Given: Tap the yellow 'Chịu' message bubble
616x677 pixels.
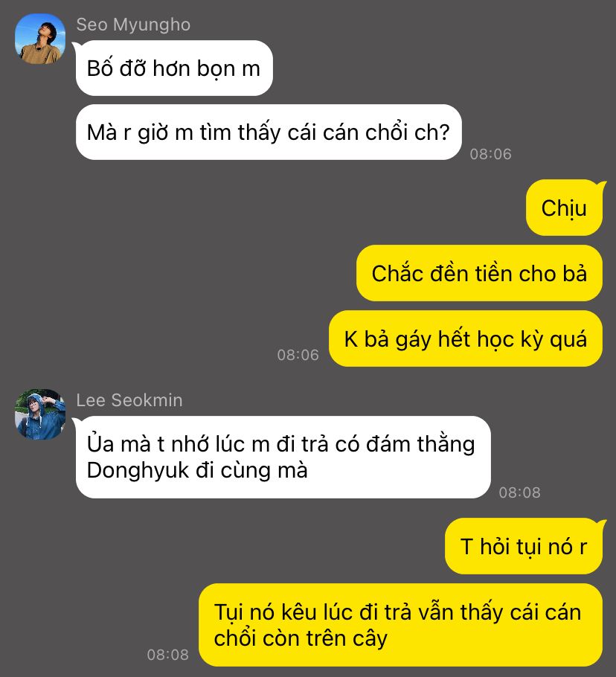Looking at the screenshot, I should point(564,208).
